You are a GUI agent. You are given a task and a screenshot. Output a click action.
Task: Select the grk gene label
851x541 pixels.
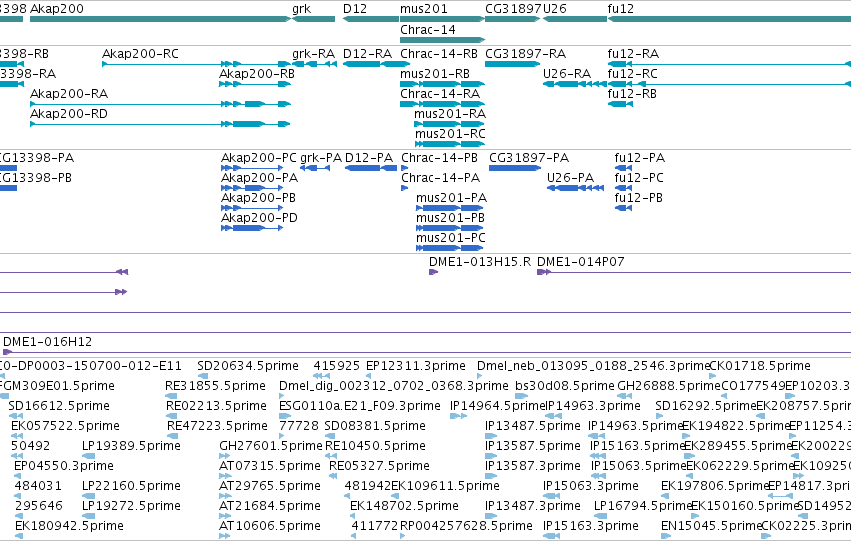pyautogui.click(x=302, y=9)
